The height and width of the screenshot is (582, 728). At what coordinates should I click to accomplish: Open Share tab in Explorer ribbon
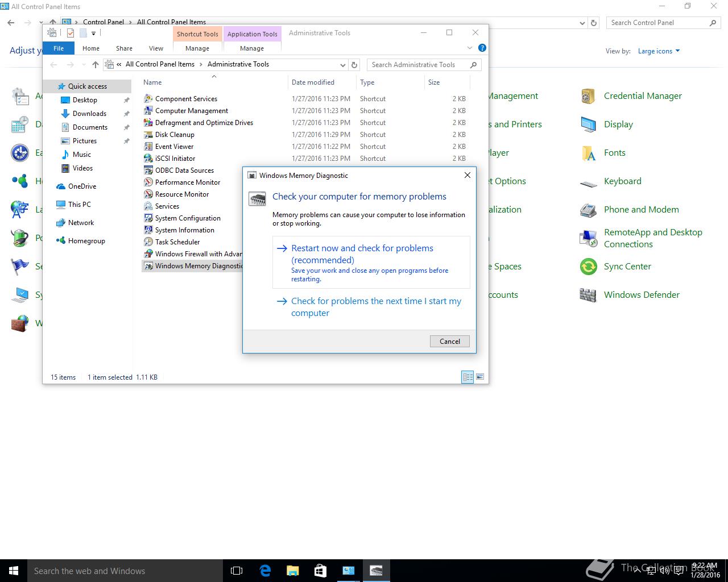point(124,48)
